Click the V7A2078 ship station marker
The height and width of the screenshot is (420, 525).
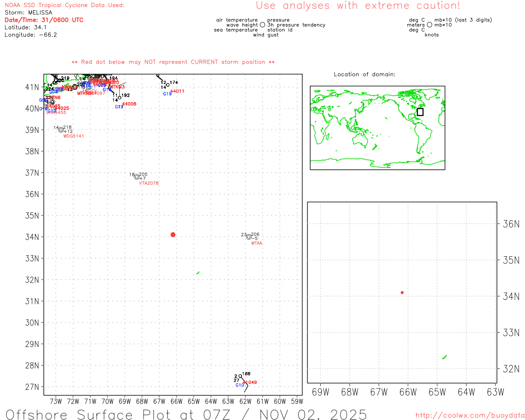coord(137,177)
